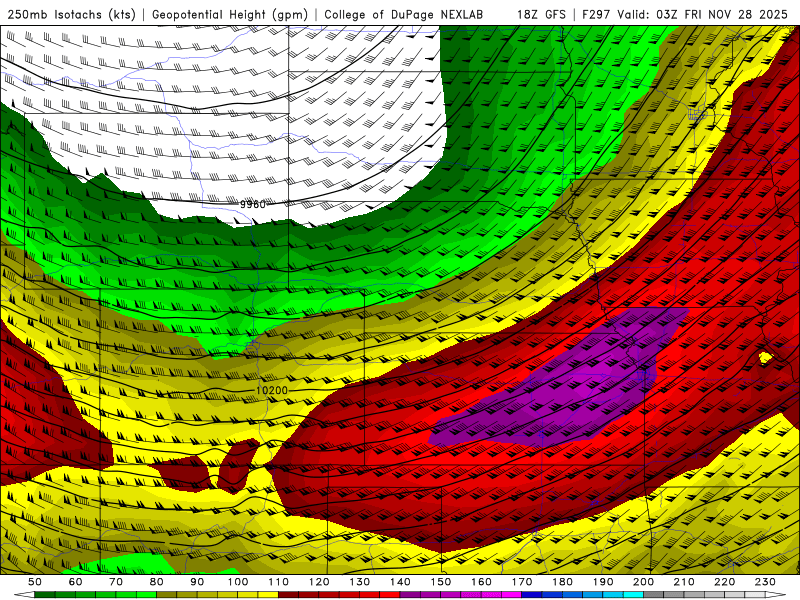Image resolution: width=800 pixels, height=600 pixels.
Task: Click the 220 value on the color scale
Action: pyautogui.click(x=724, y=582)
